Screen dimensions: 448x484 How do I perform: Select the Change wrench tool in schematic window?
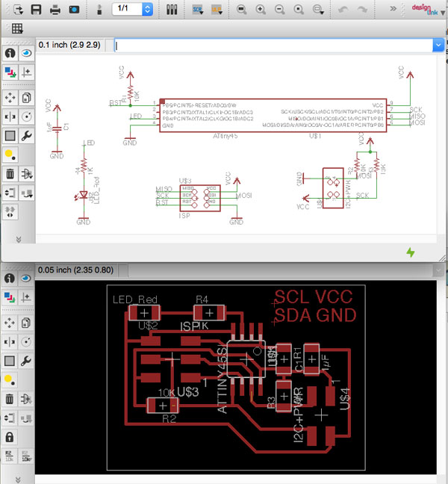pos(27,136)
